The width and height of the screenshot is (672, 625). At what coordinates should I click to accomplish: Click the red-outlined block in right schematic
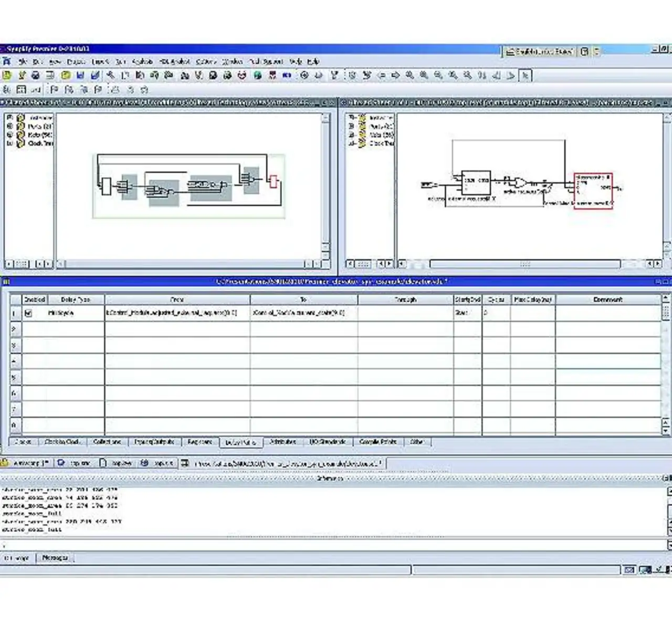(x=593, y=191)
